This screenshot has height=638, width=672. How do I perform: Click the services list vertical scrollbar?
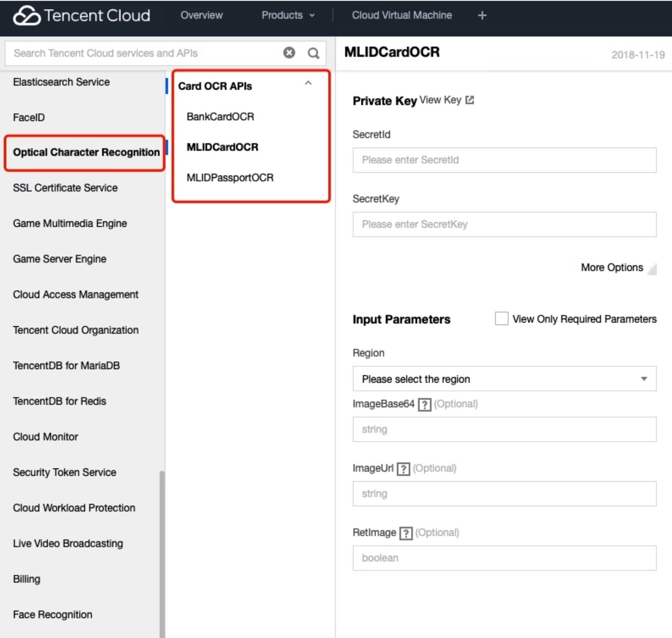coord(162,545)
